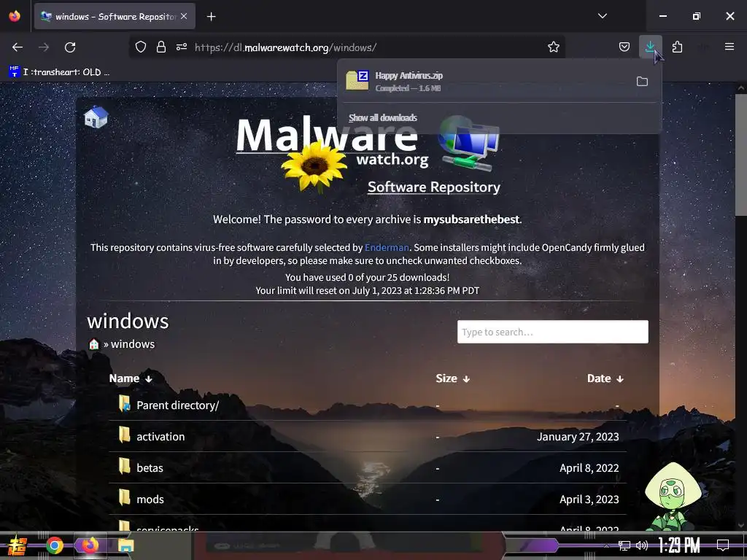View site security padlock info

pos(161,47)
